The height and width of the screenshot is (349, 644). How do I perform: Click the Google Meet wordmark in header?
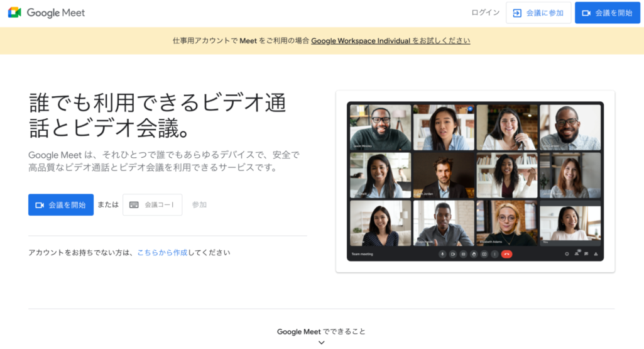pyautogui.click(x=56, y=13)
